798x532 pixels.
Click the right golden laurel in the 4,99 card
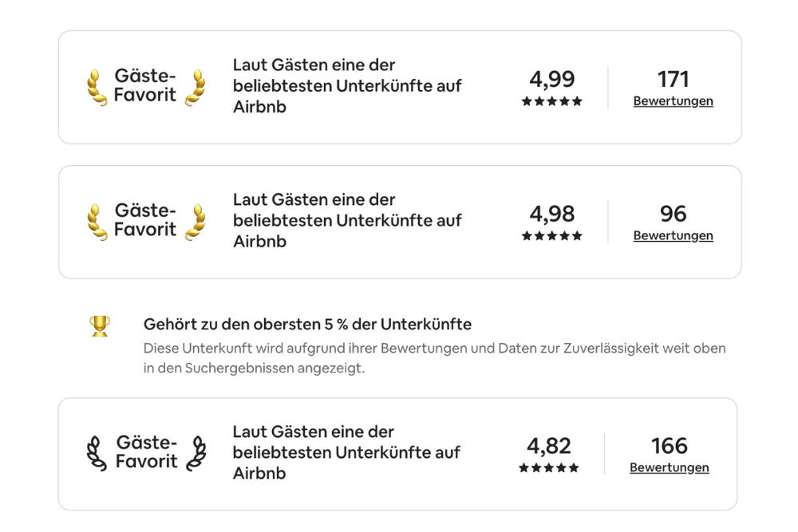196,87
